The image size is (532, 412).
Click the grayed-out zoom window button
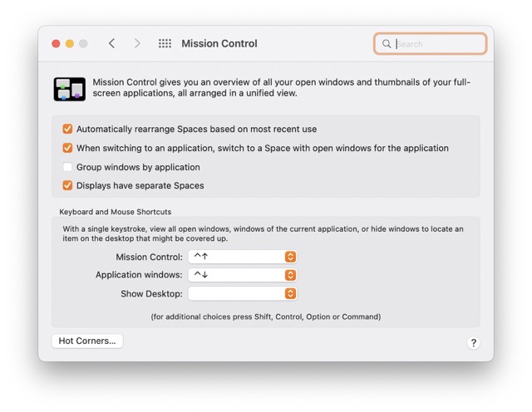pyautogui.click(x=83, y=43)
